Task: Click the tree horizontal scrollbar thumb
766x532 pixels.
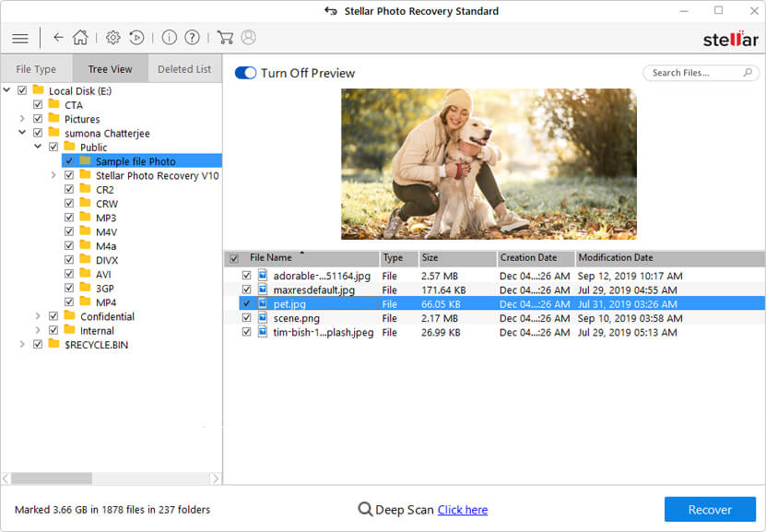Action: [x=52, y=479]
